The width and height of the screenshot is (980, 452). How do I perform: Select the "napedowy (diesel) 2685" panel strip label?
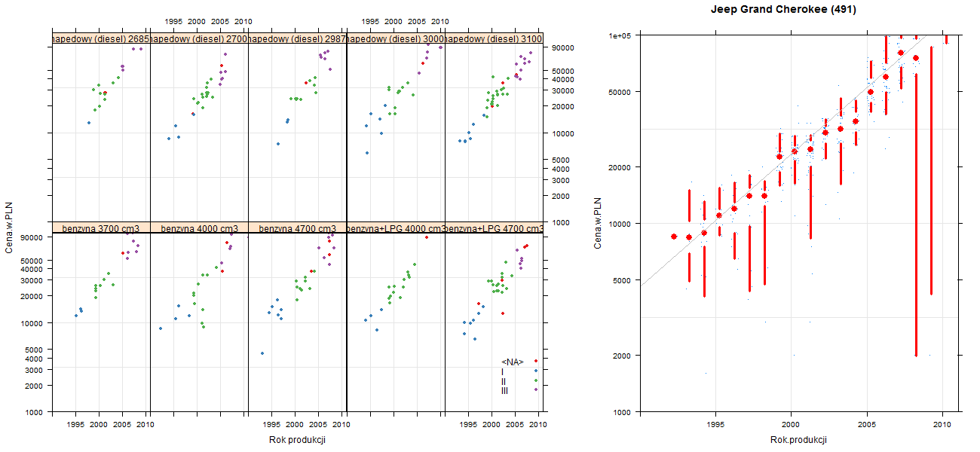tap(101, 39)
